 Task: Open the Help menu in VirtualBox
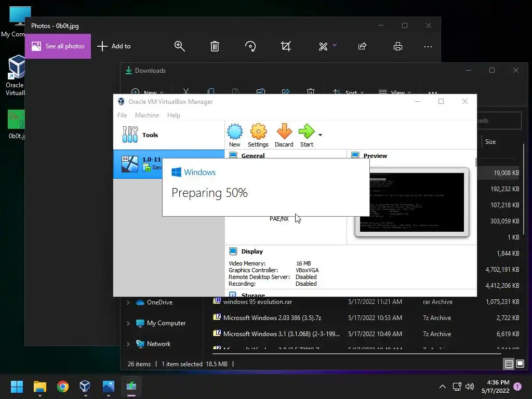pos(174,115)
